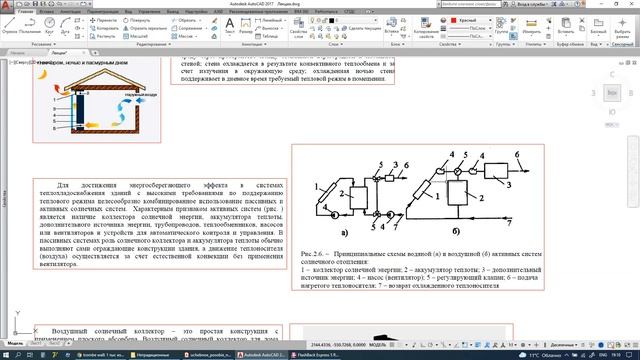Select the Круг (Circle) tool
The image size is (640, 360).
(49, 26)
